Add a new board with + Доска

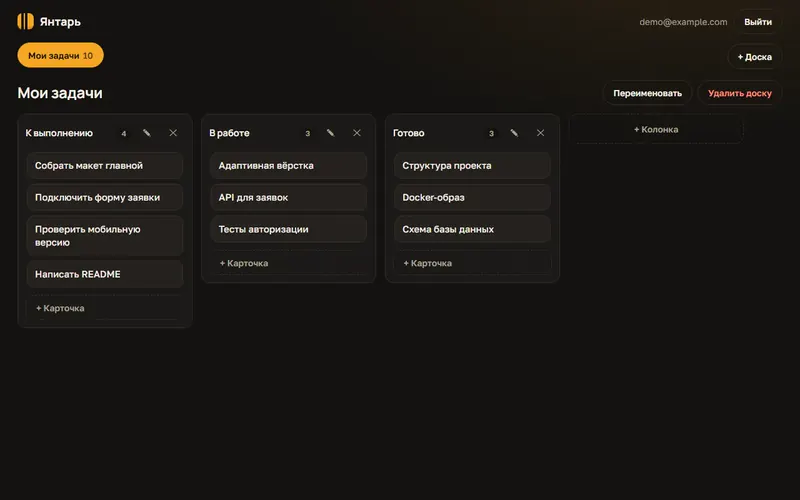[x=755, y=57]
